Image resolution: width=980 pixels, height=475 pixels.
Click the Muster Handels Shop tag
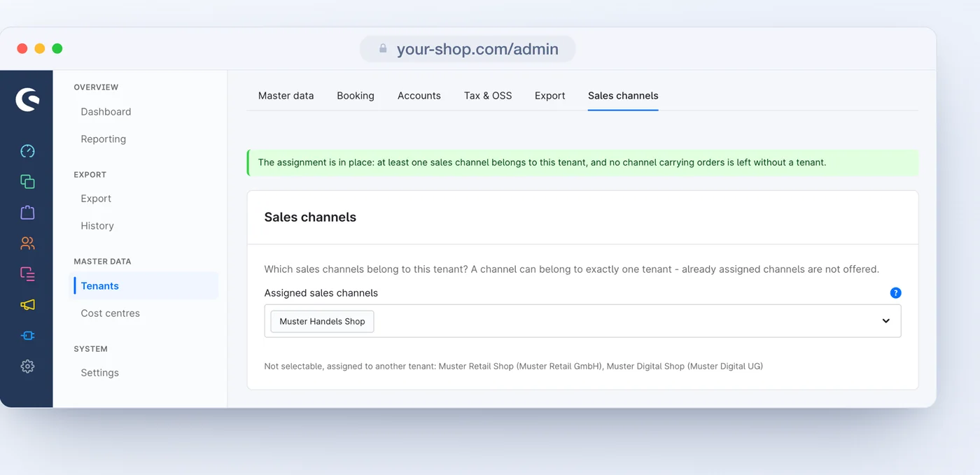(x=322, y=321)
